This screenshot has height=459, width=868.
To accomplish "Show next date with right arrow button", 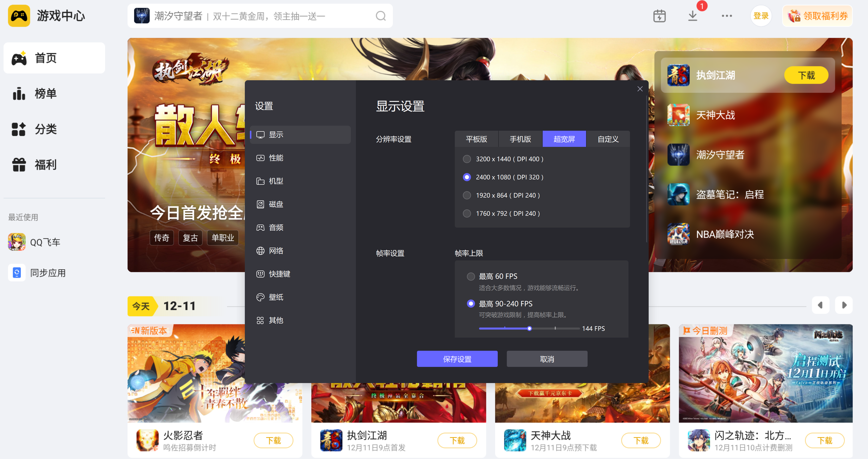I will (844, 305).
